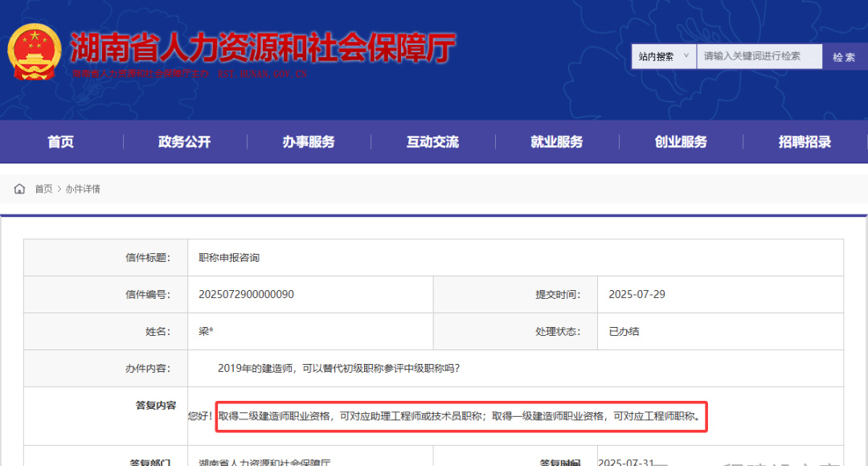The image size is (868, 466).
Task: Go to 首页 in the main navigation bar
Action: click(x=60, y=142)
